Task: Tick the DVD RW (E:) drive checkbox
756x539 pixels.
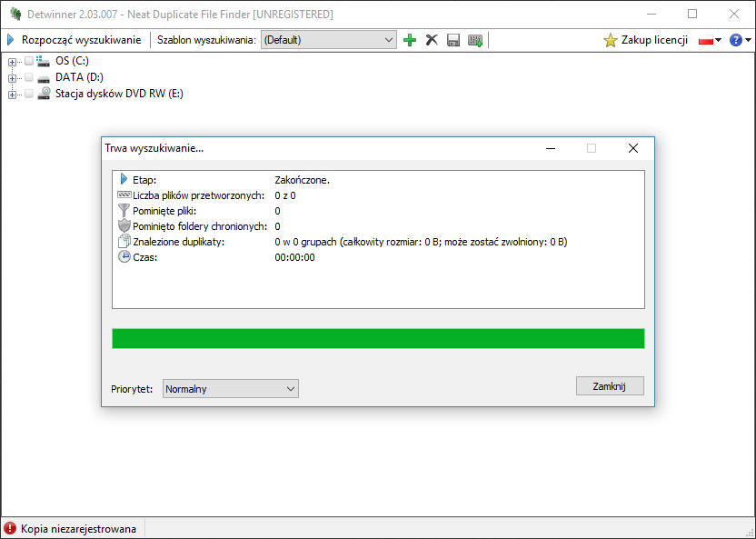Action: [x=29, y=94]
